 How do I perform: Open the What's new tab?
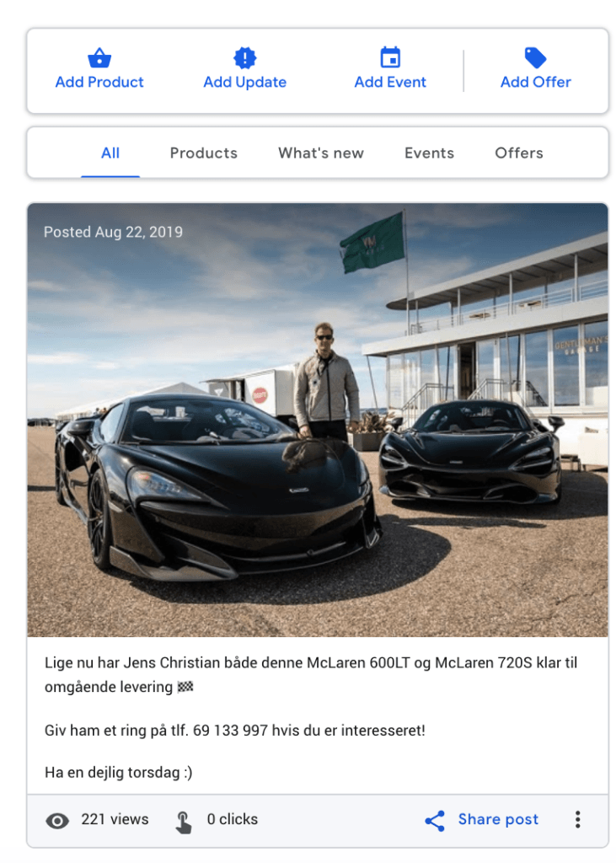coord(321,153)
